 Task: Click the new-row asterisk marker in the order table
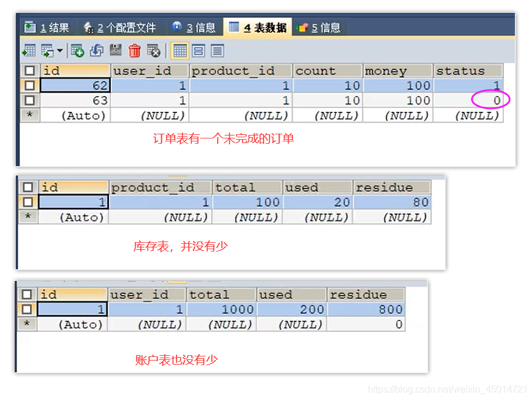click(x=30, y=115)
